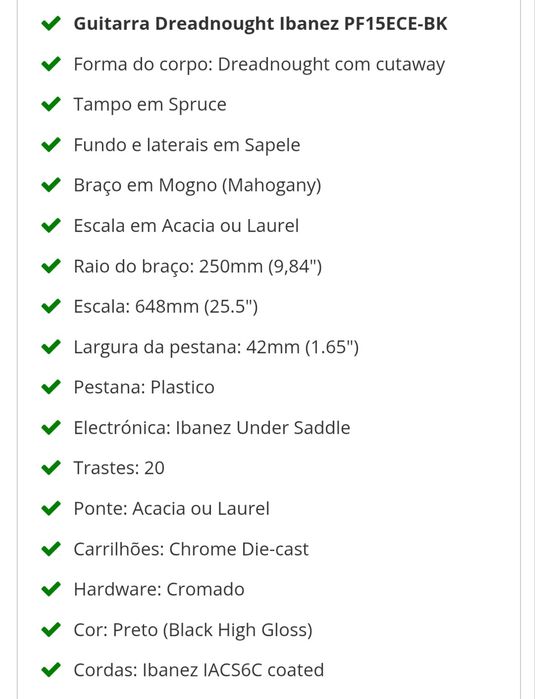Click the checkmark before Carrilhões: Chrome Die-cast
This screenshot has width=535, height=699.
[x=51, y=548]
